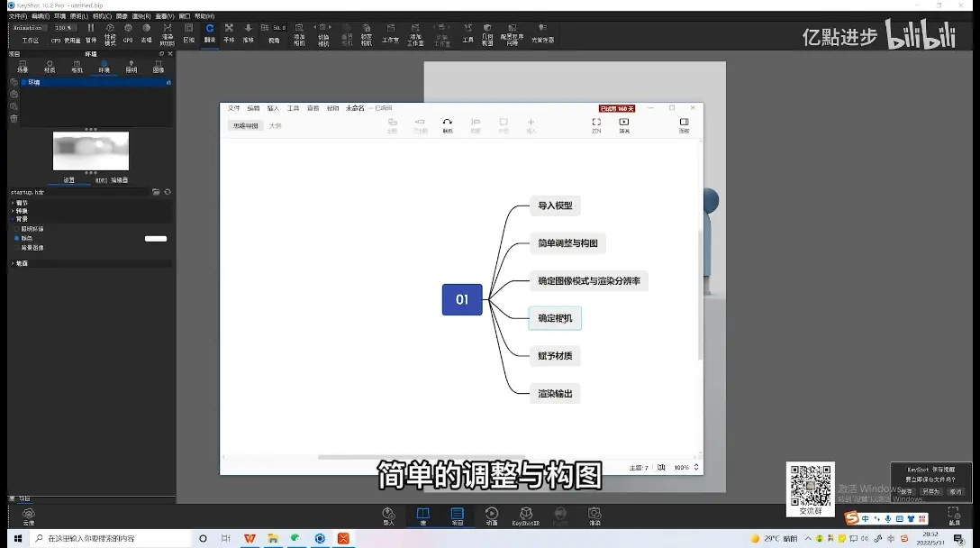
Task: Open the Cloud Library (云库) bottom icon
Action: [29, 516]
